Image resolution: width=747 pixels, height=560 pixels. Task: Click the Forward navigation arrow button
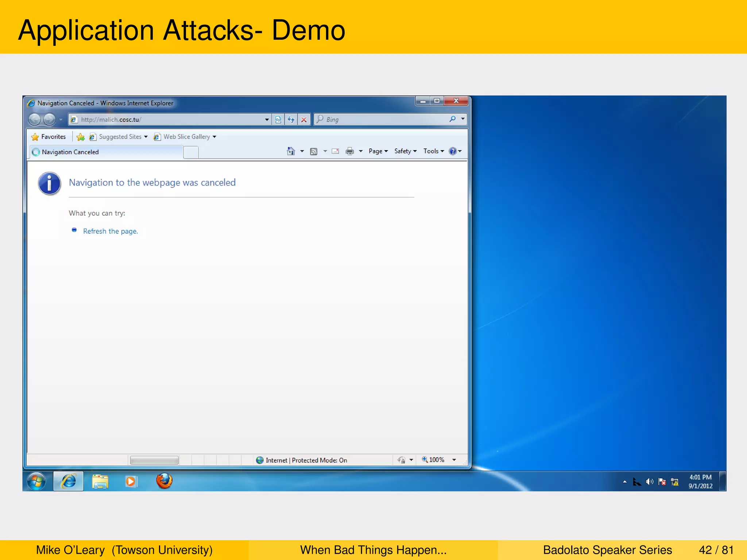click(x=49, y=119)
